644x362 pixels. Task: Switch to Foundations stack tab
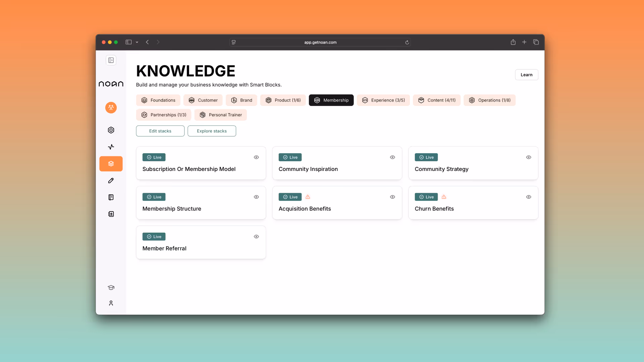[158, 100]
